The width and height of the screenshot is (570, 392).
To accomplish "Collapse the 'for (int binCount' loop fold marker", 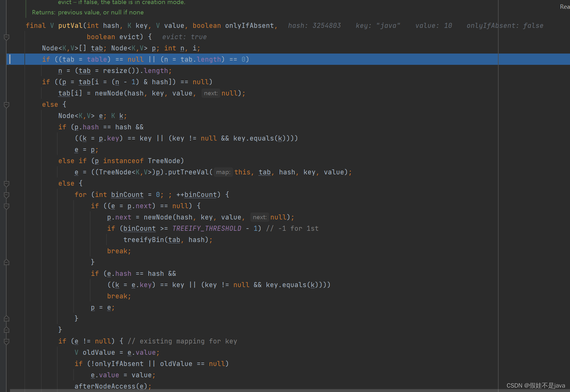I will point(6,195).
